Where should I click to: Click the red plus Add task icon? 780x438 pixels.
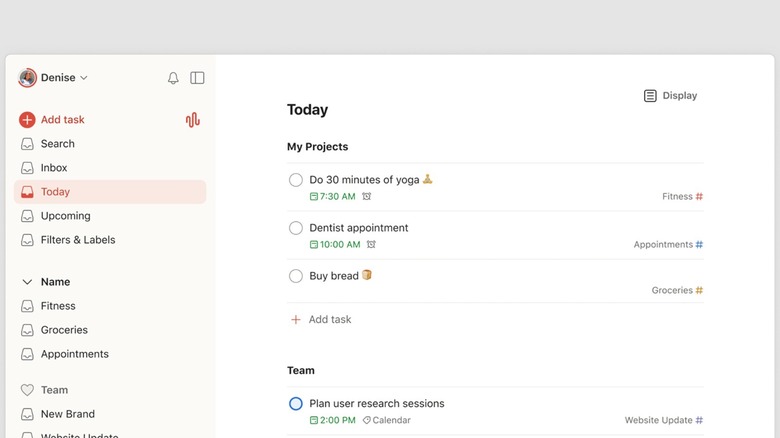click(27, 119)
